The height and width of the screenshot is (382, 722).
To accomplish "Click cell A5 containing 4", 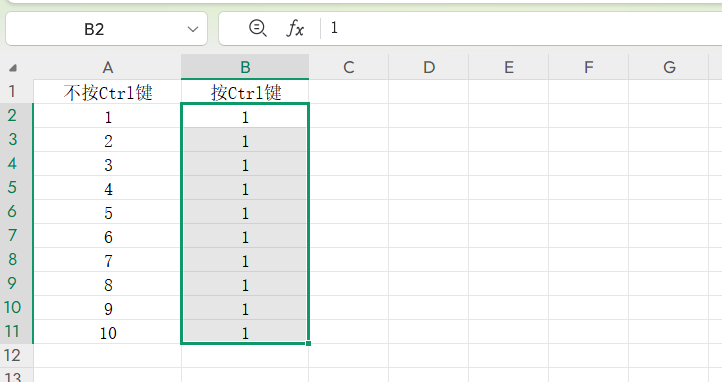I will [x=107, y=187].
